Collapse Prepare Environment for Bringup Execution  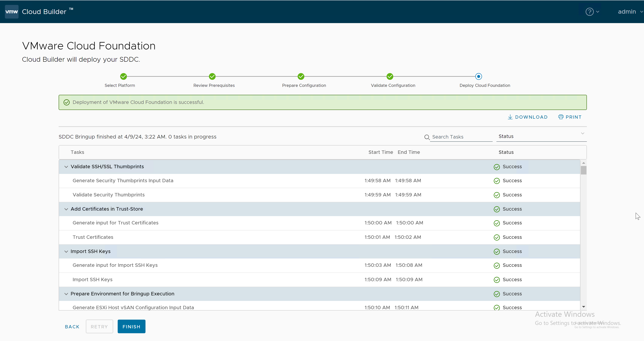tap(66, 294)
